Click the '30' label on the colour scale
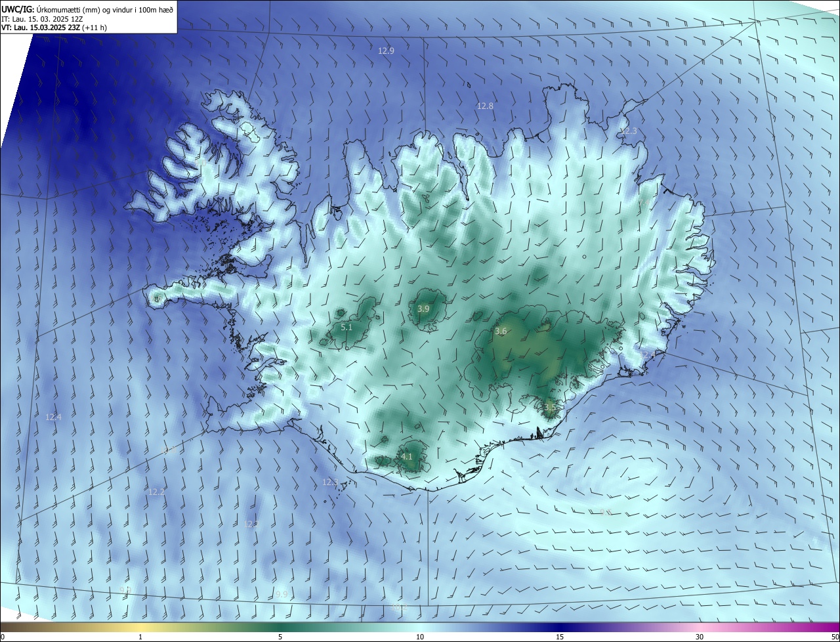The image size is (840, 642). tap(700, 637)
